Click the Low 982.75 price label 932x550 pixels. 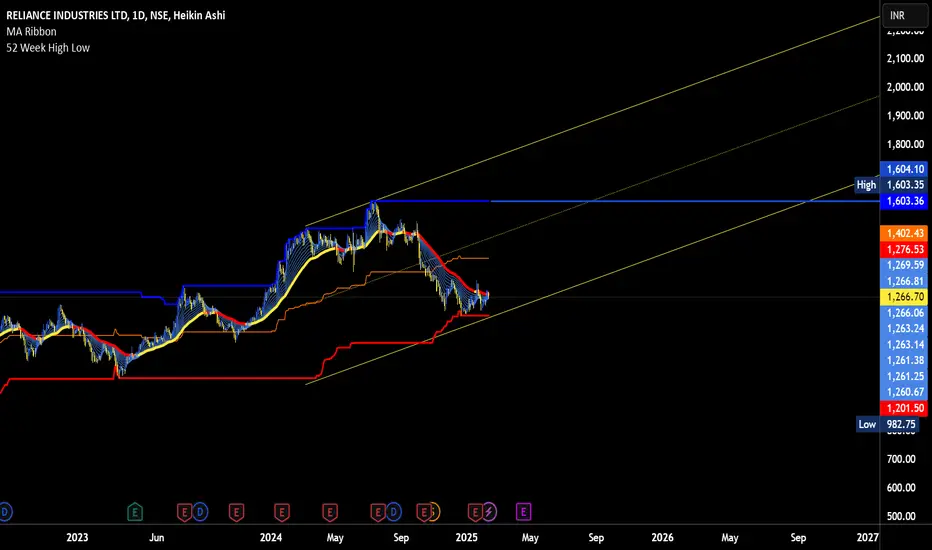[888, 424]
